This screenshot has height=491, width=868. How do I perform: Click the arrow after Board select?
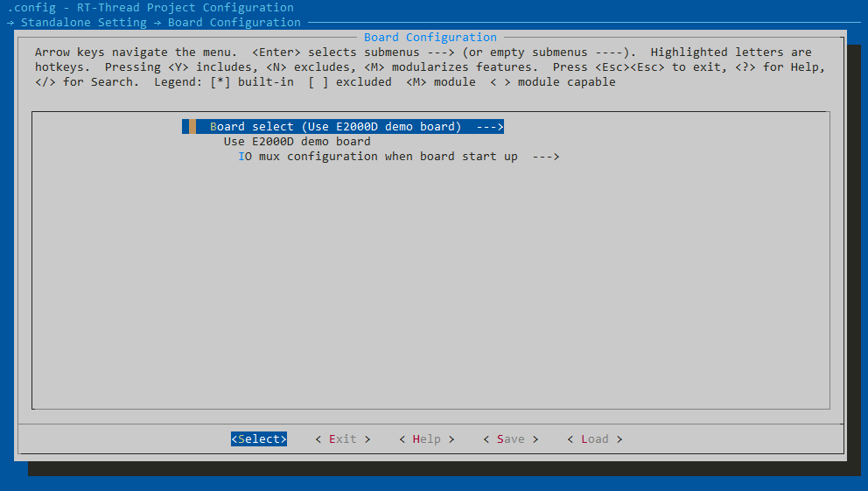(x=489, y=127)
